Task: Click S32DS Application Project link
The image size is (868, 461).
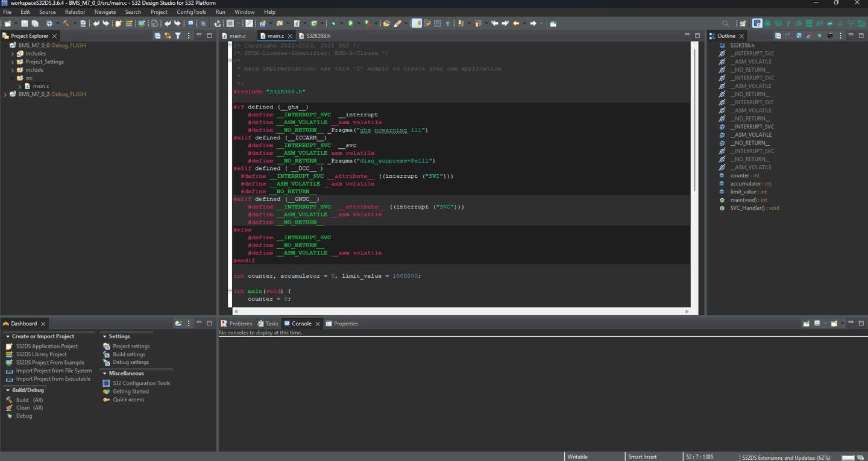Action: 46,347
